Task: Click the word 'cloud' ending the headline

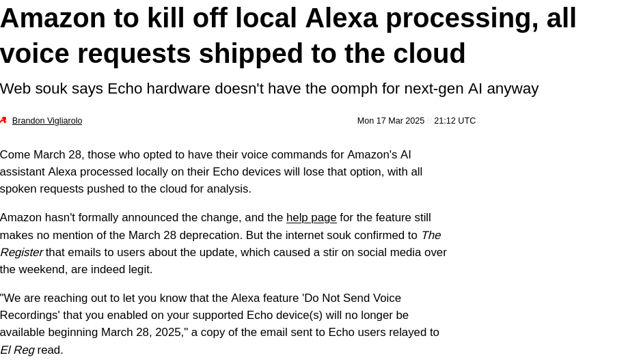Action: (x=429, y=53)
